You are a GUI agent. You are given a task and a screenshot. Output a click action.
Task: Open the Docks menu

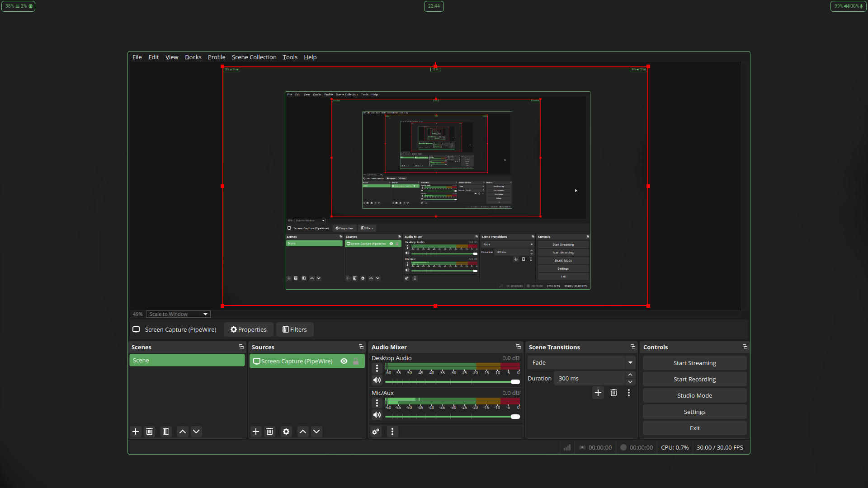click(193, 57)
